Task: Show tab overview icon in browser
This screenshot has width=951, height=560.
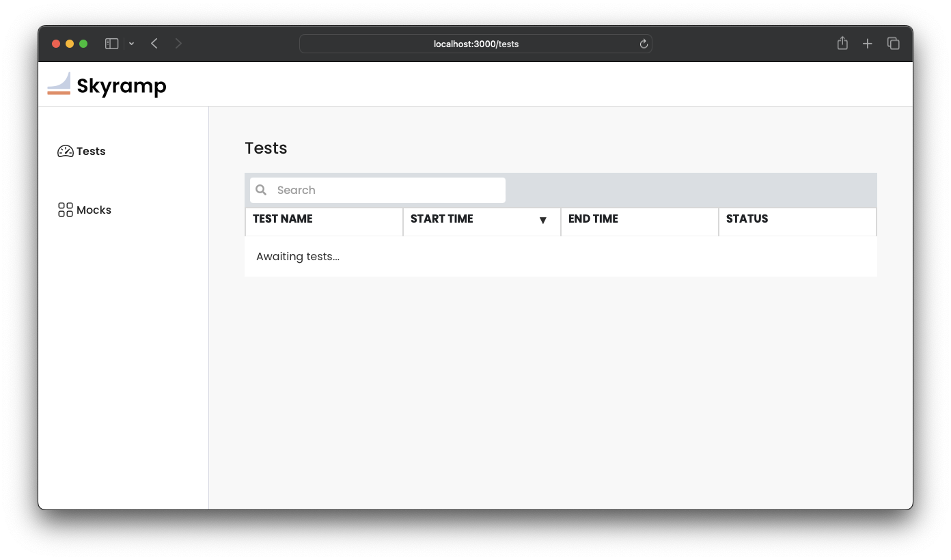Action: (893, 44)
